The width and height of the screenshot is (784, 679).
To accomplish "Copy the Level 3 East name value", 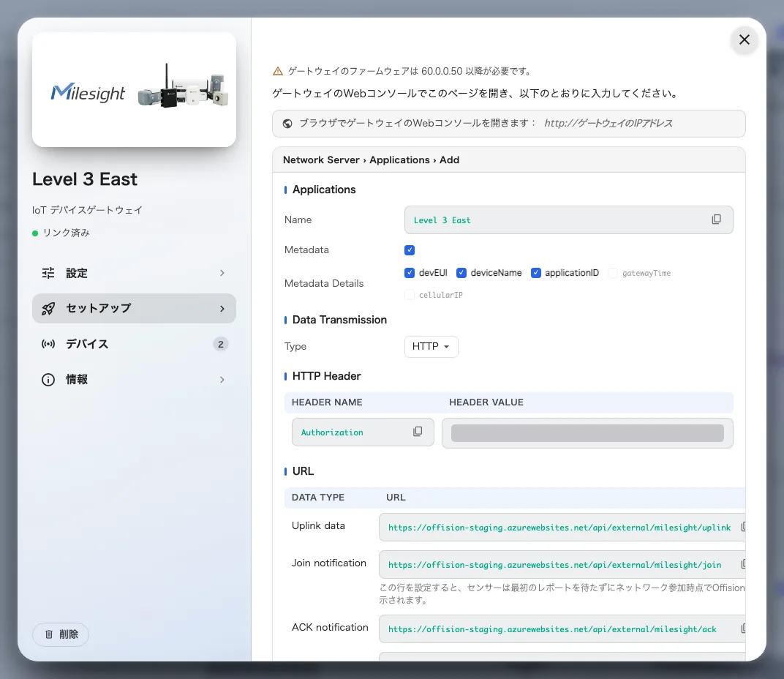I will point(716,220).
